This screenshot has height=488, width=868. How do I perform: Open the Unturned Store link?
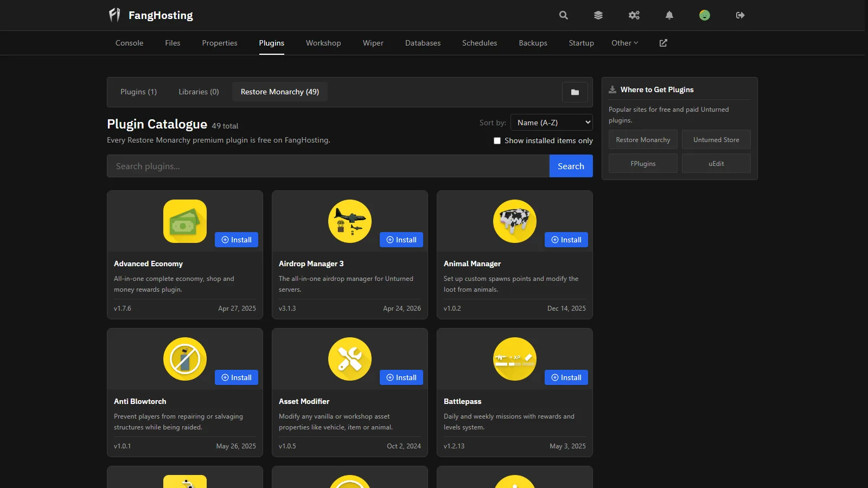click(x=716, y=139)
